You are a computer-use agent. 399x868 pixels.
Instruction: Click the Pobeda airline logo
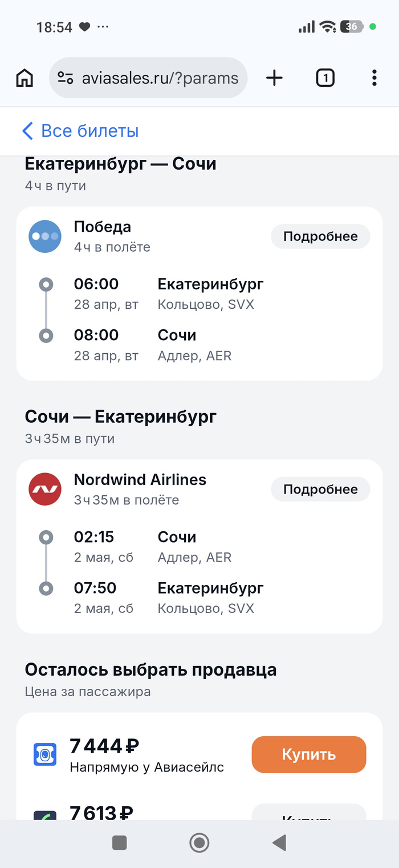45,236
